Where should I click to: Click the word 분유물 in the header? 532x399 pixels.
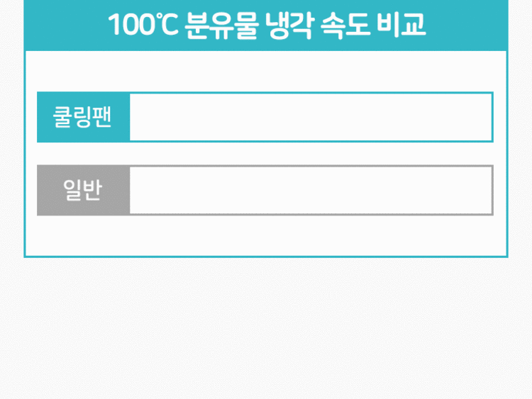click(x=222, y=25)
